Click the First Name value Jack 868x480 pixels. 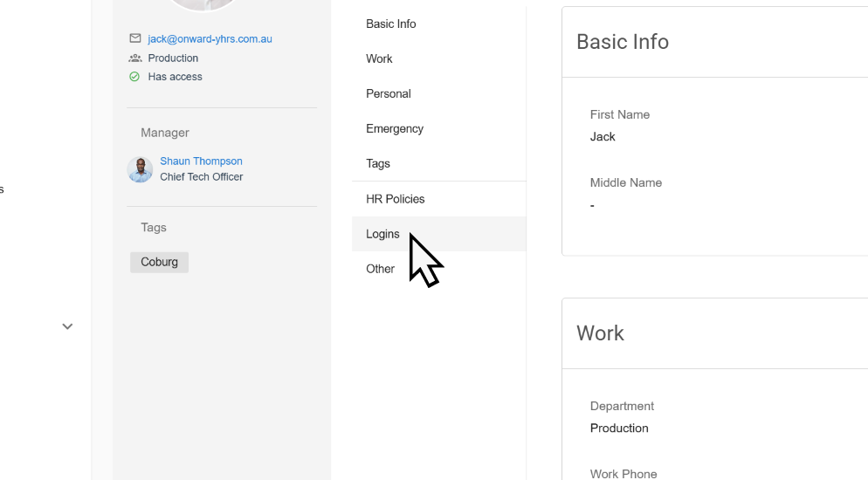pos(603,137)
